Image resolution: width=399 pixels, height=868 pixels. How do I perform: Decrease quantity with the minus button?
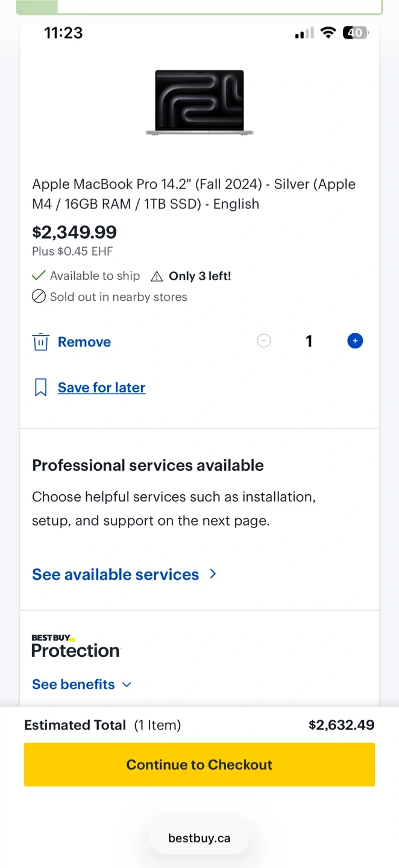point(264,341)
